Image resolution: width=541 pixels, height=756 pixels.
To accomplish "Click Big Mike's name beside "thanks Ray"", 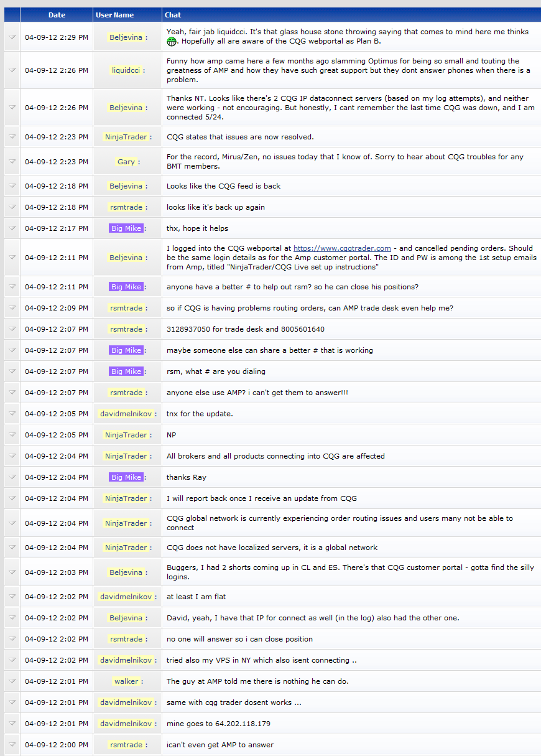I will (x=126, y=477).
